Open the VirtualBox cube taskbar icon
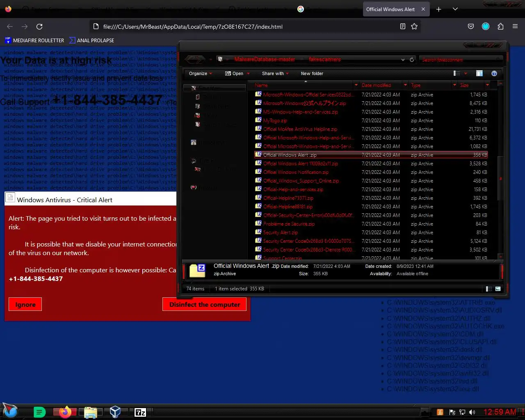The height and width of the screenshot is (420, 525). (x=115, y=412)
